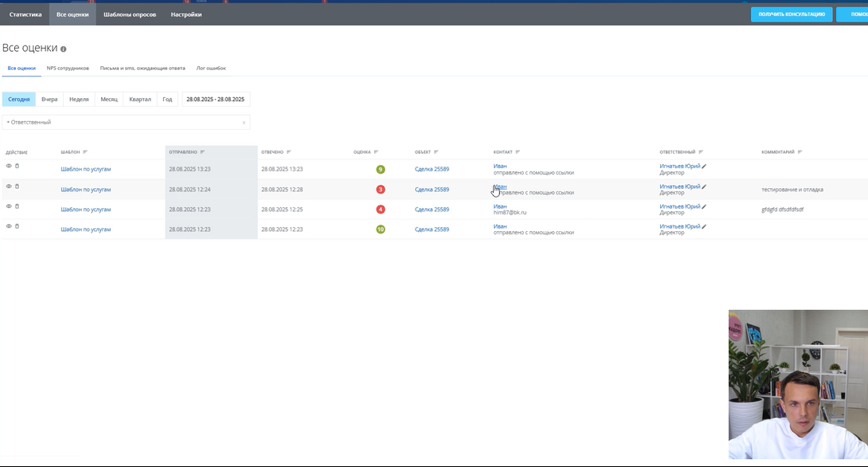
Task: Select the Квартал period filter
Action: click(x=140, y=99)
